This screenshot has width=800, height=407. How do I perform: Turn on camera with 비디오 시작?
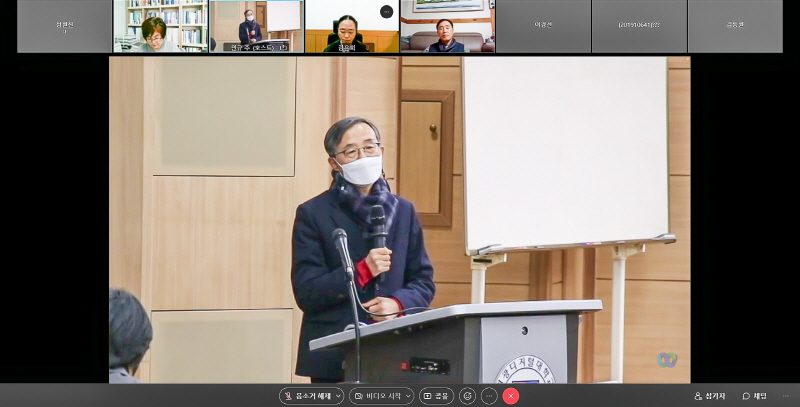(x=380, y=396)
